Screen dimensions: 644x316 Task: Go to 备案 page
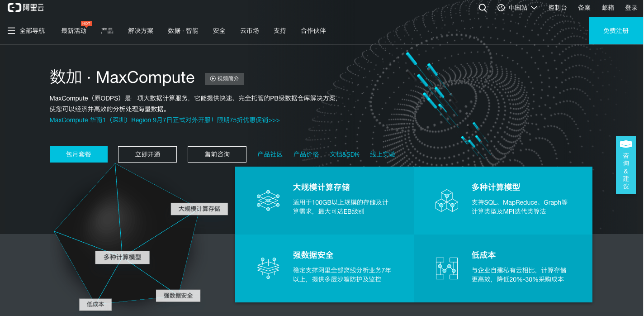[584, 8]
